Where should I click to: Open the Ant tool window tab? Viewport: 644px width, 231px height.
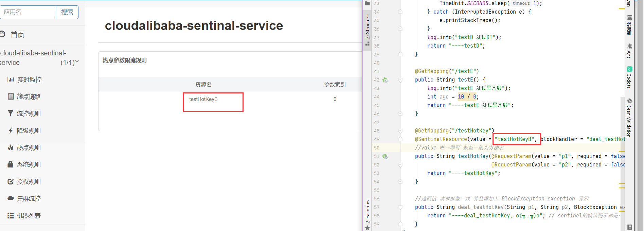(629, 54)
